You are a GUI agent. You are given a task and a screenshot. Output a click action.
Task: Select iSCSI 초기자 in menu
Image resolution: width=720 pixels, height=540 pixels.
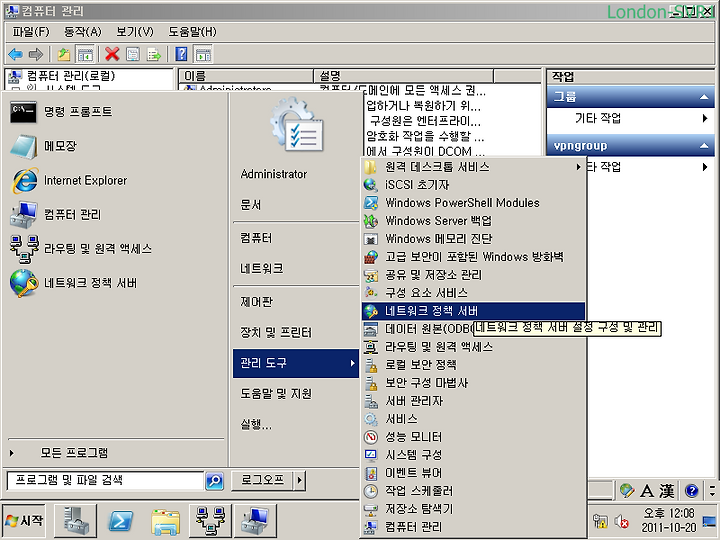(x=473, y=185)
